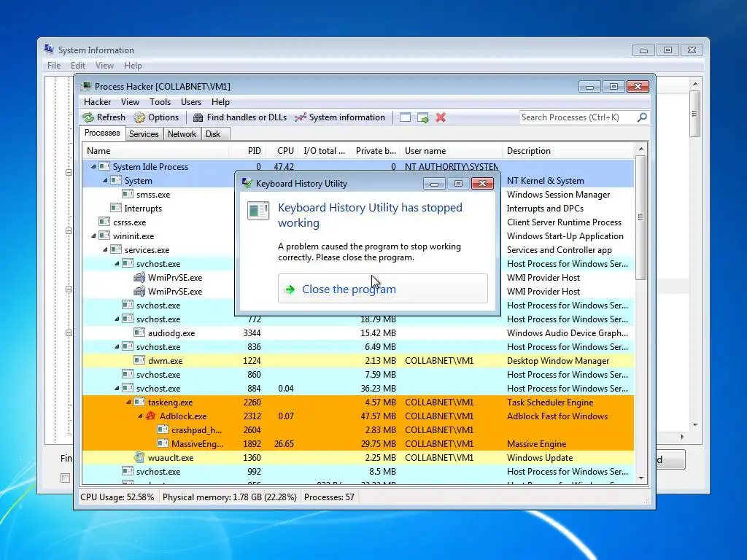Click find window and thread icon

422,117
